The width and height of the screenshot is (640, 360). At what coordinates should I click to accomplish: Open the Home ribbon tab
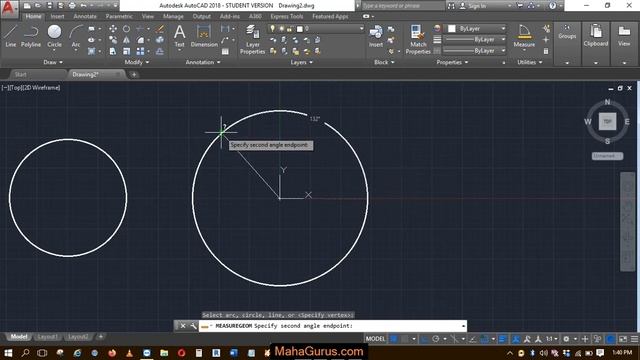point(33,16)
